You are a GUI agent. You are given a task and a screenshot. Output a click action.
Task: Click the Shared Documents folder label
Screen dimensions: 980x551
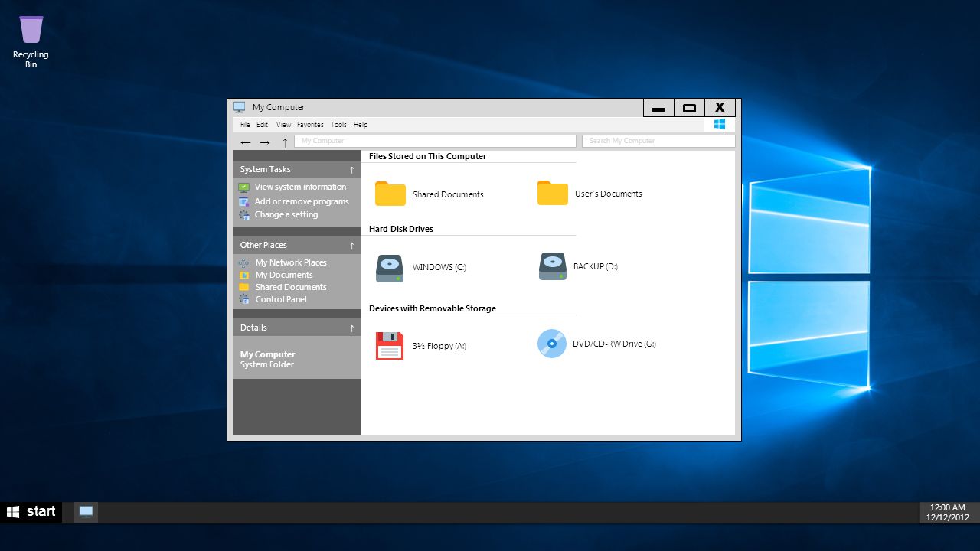click(448, 194)
